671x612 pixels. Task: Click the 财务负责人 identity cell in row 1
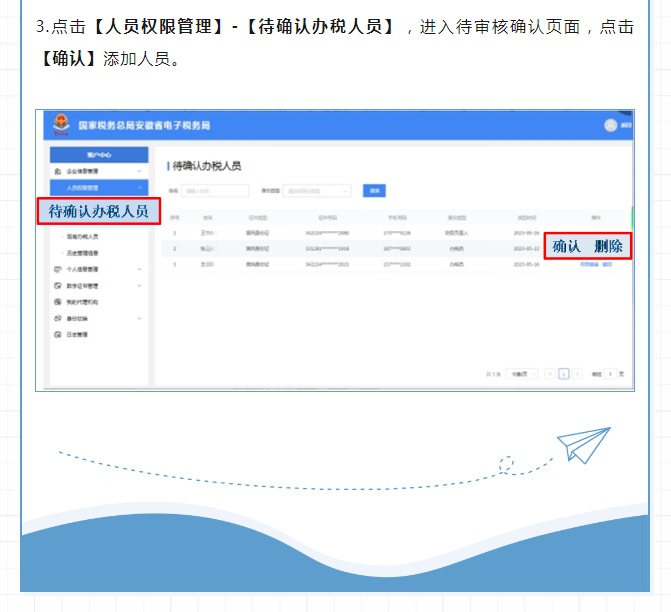[x=457, y=233]
